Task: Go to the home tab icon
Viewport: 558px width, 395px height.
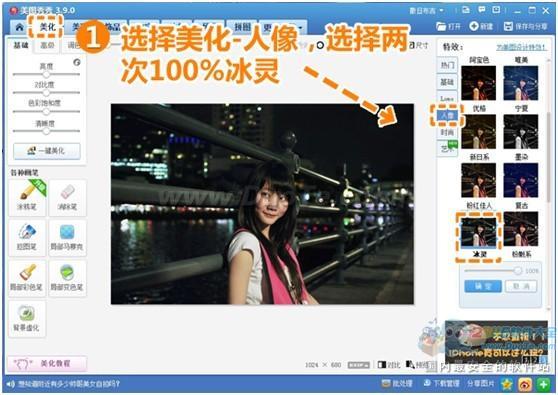Action: [x=19, y=27]
